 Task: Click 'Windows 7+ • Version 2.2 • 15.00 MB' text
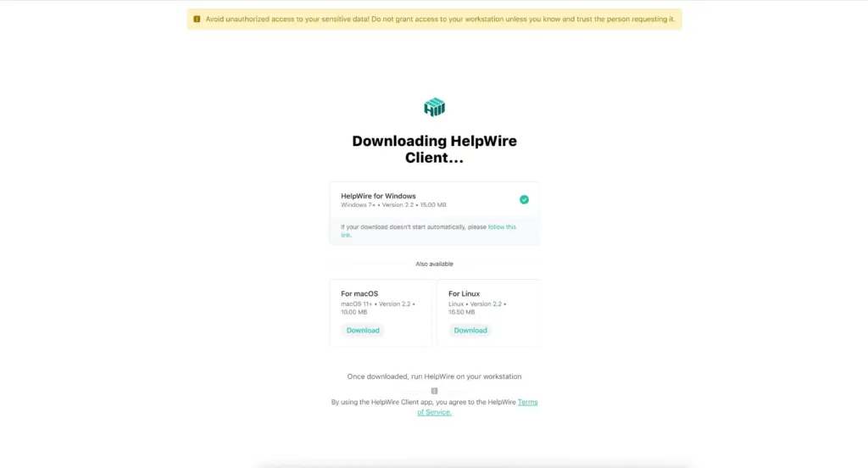pos(393,205)
